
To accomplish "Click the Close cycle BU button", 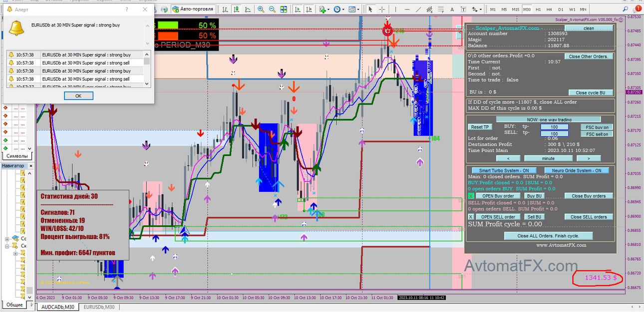I will click(591, 92).
